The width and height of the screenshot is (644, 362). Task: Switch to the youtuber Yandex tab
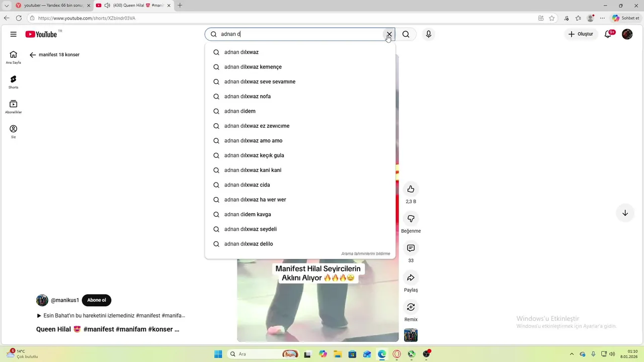[x=52, y=6]
